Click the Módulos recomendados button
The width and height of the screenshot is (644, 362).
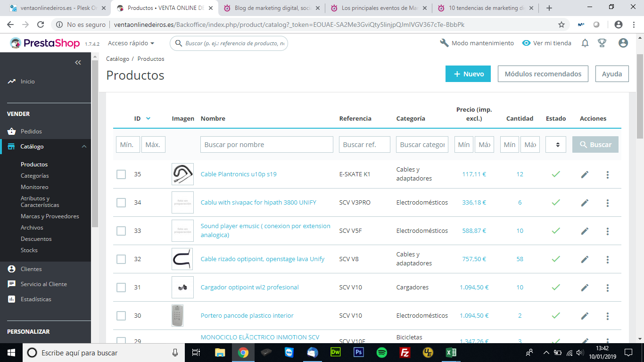(543, 74)
